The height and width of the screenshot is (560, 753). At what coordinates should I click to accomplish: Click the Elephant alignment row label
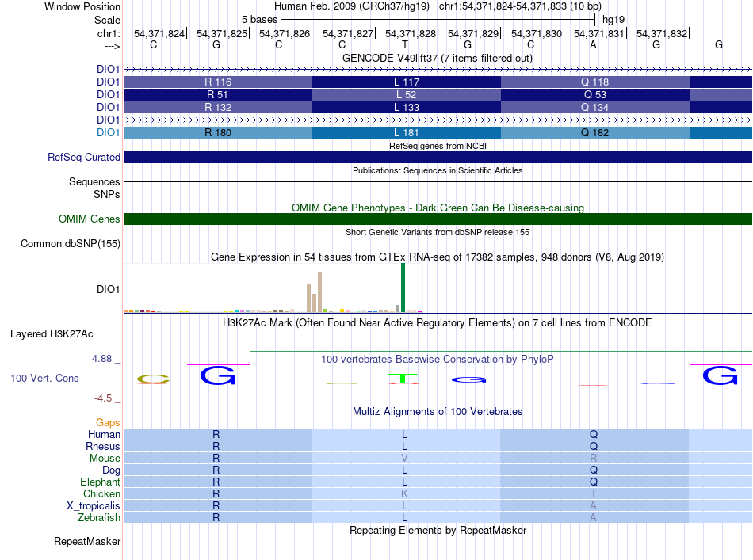[x=100, y=482]
